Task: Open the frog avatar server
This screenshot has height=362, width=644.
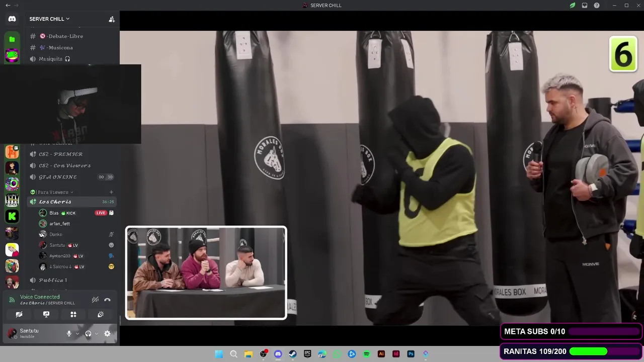Action: (12, 55)
